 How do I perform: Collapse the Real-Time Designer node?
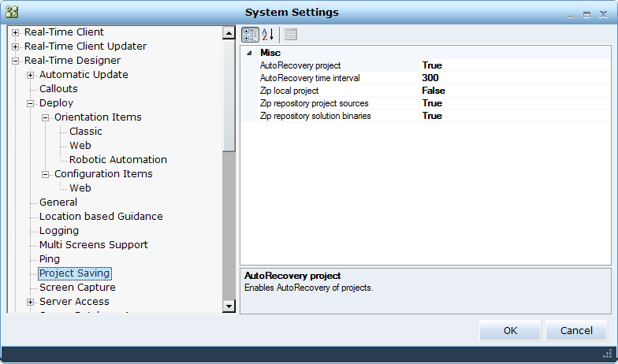(x=15, y=61)
